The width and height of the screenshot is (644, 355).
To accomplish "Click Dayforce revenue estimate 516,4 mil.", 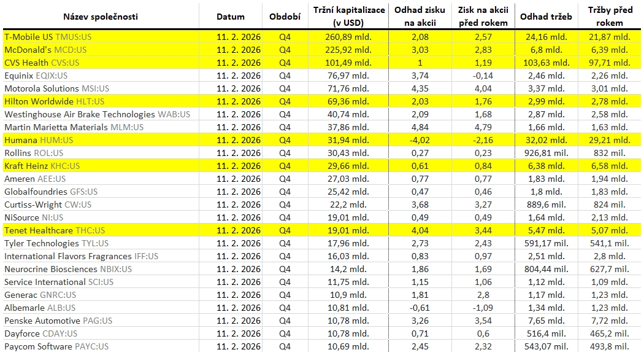I will pyautogui.click(x=546, y=334).
